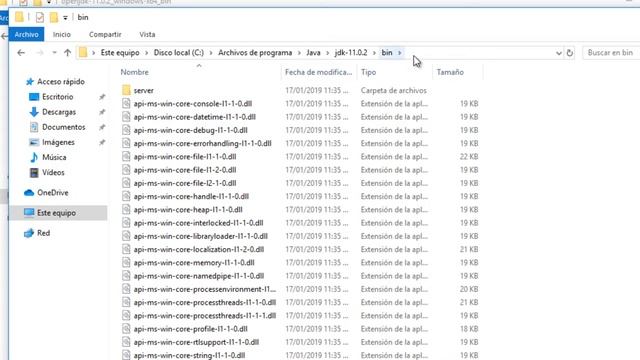
Task: Select Red in navigation pane
Action: [x=43, y=233]
